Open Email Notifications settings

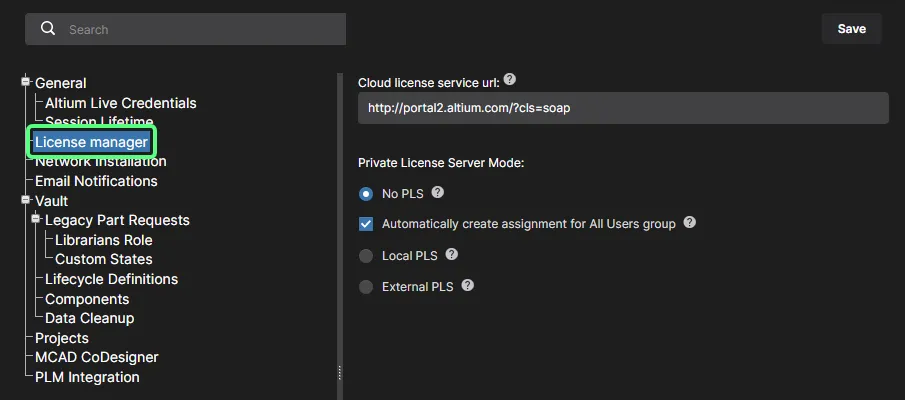[x=96, y=181]
